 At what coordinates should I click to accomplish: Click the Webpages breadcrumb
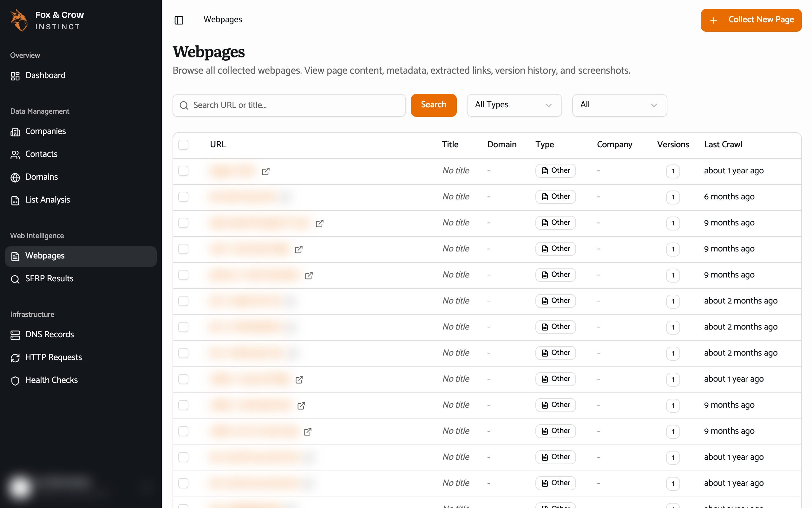(222, 20)
